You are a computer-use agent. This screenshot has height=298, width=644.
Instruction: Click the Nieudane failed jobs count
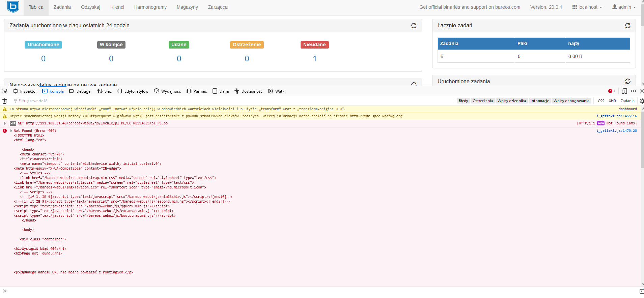click(314, 59)
